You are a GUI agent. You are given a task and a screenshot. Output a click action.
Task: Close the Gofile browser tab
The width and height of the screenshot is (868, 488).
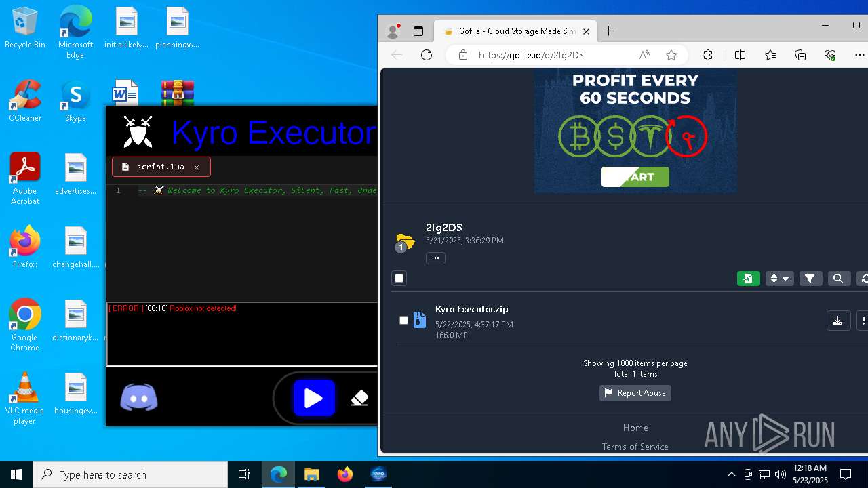587,31
